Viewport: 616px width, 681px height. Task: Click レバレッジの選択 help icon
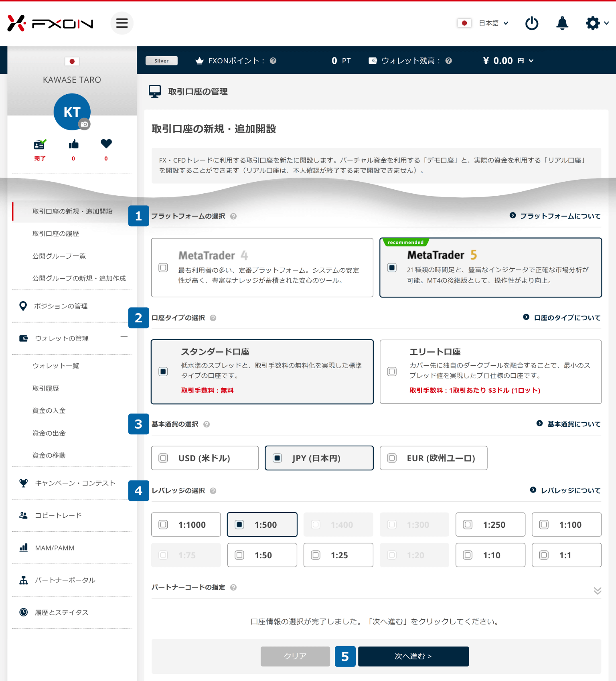coord(213,491)
